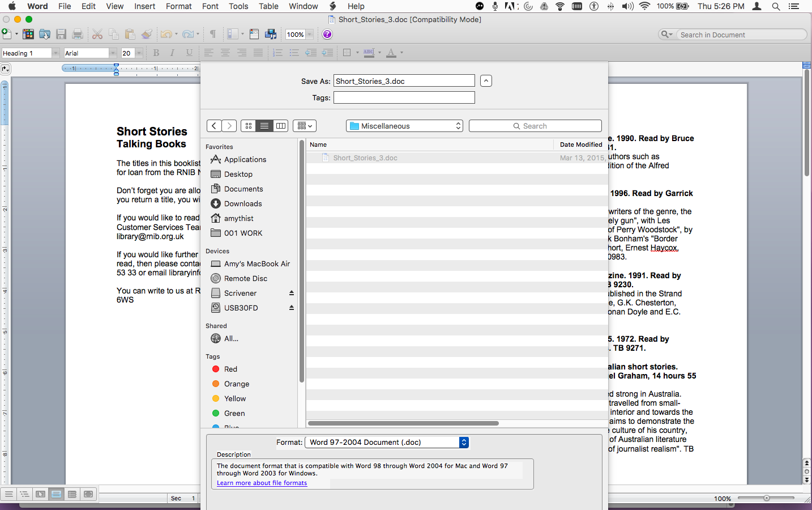Click the bulleted list icon
Viewport: 812px width, 510px height.
coord(294,53)
